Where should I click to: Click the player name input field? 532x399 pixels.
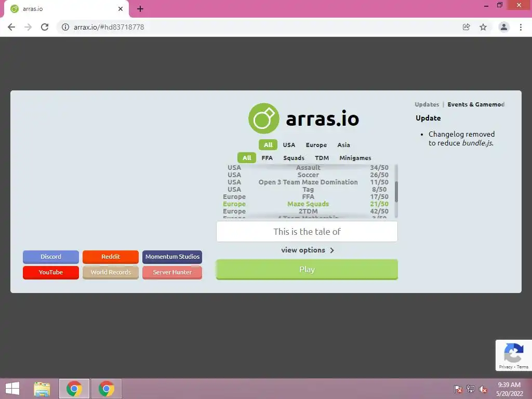(307, 232)
